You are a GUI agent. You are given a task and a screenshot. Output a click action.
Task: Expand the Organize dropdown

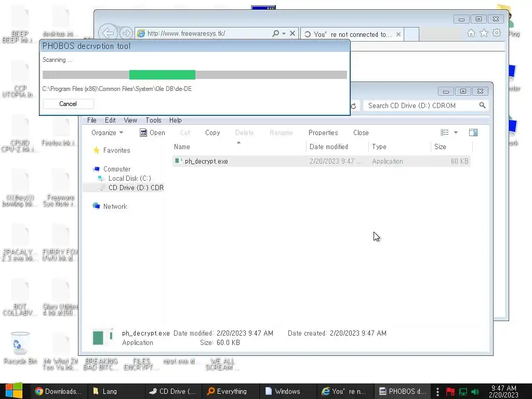coord(107,132)
